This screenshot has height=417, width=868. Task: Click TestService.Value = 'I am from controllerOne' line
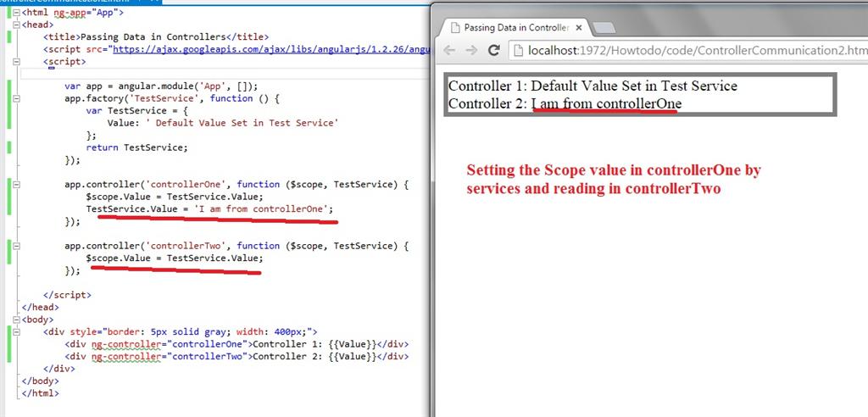pos(210,208)
